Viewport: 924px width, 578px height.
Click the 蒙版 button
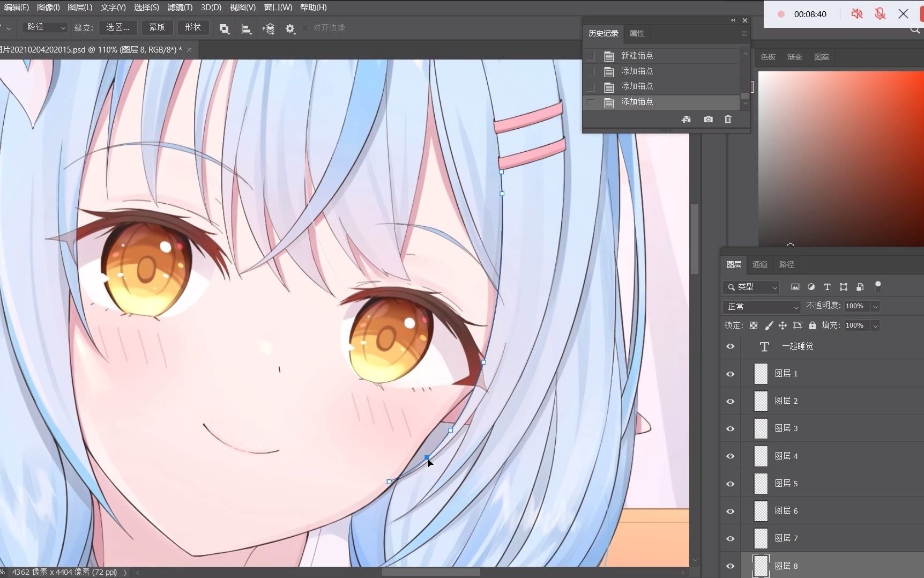(157, 27)
